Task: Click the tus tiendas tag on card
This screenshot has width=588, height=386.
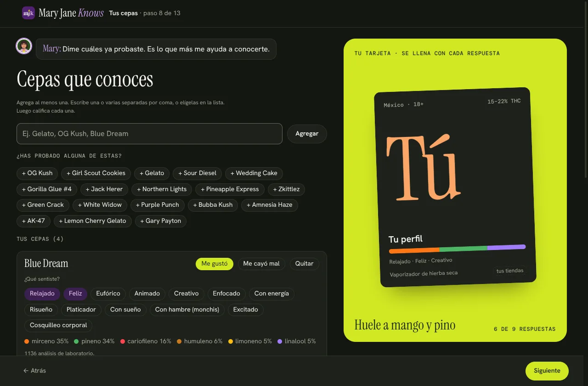Action: (510, 271)
